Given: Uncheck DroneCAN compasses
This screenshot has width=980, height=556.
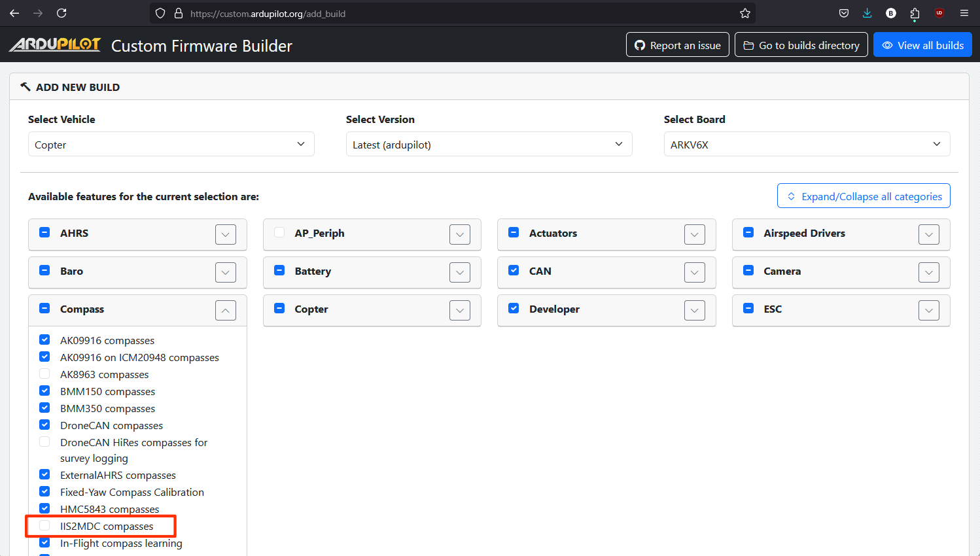Looking at the screenshot, I should [x=44, y=425].
